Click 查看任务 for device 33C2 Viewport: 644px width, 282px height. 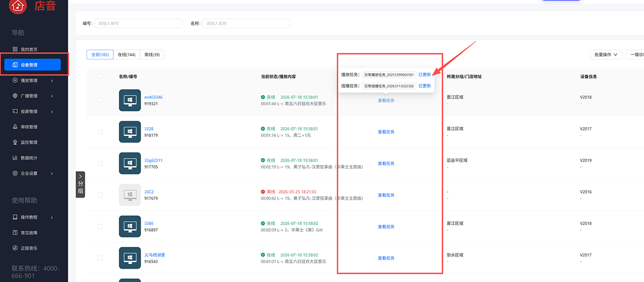(x=386, y=195)
